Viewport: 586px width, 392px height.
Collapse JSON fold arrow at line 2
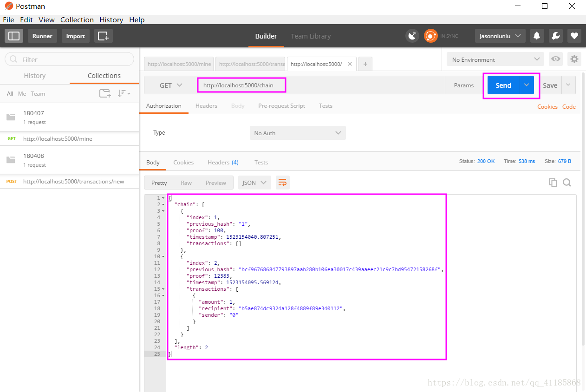click(163, 204)
